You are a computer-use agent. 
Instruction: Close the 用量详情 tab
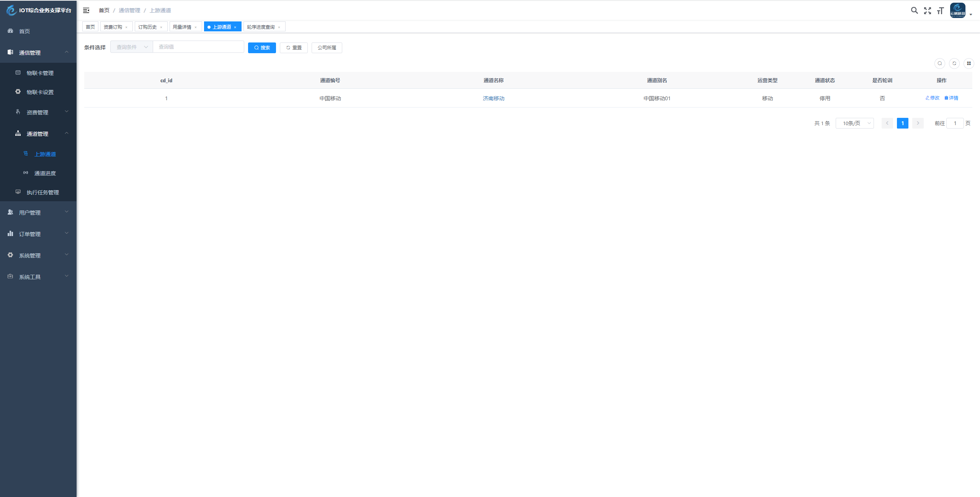(196, 27)
